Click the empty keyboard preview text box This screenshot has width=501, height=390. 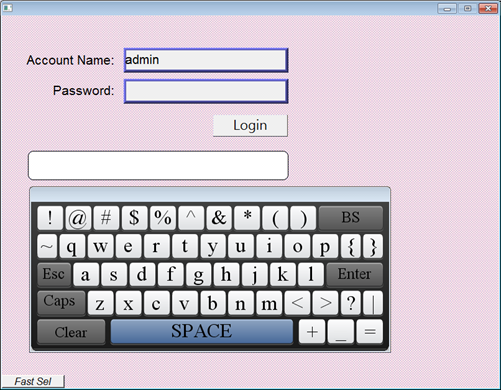pos(158,166)
